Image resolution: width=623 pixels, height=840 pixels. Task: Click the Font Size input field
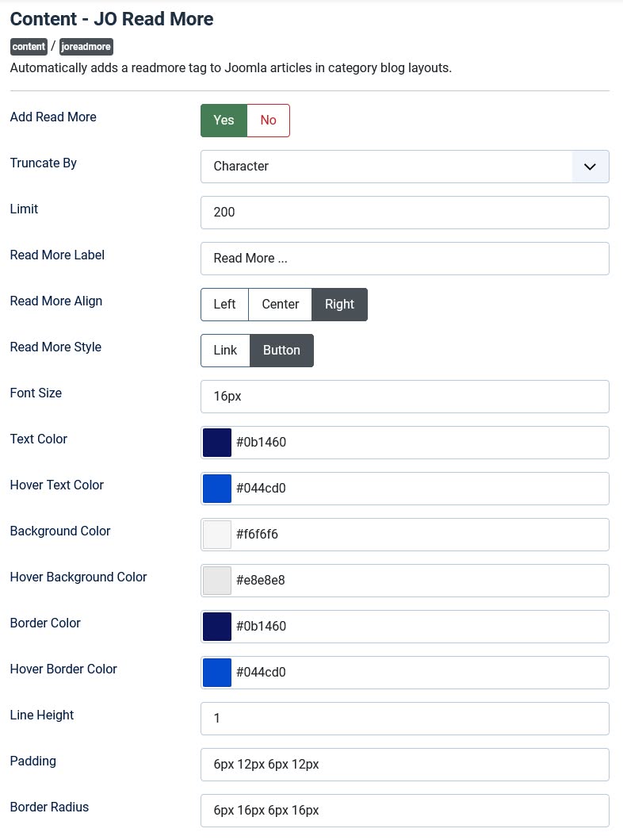tap(404, 397)
